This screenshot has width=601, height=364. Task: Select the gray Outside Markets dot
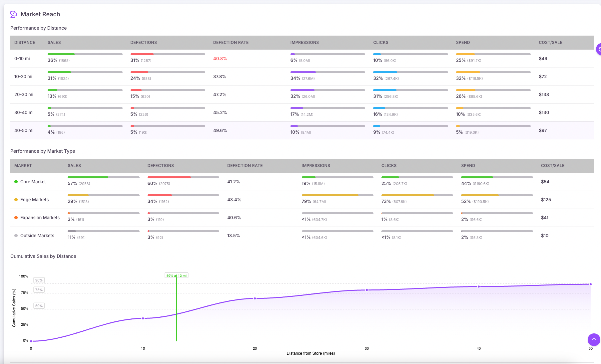coord(15,235)
